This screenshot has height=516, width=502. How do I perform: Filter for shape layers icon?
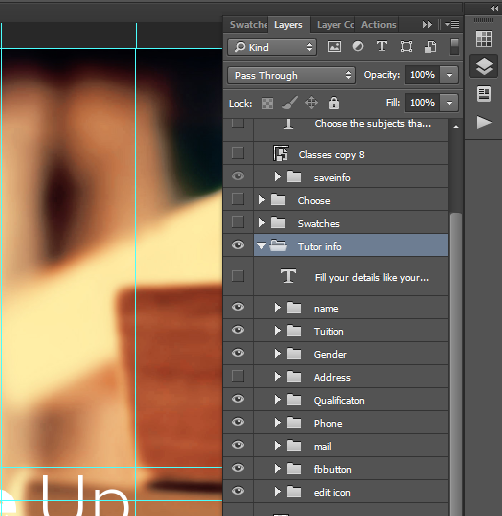pyautogui.click(x=406, y=47)
